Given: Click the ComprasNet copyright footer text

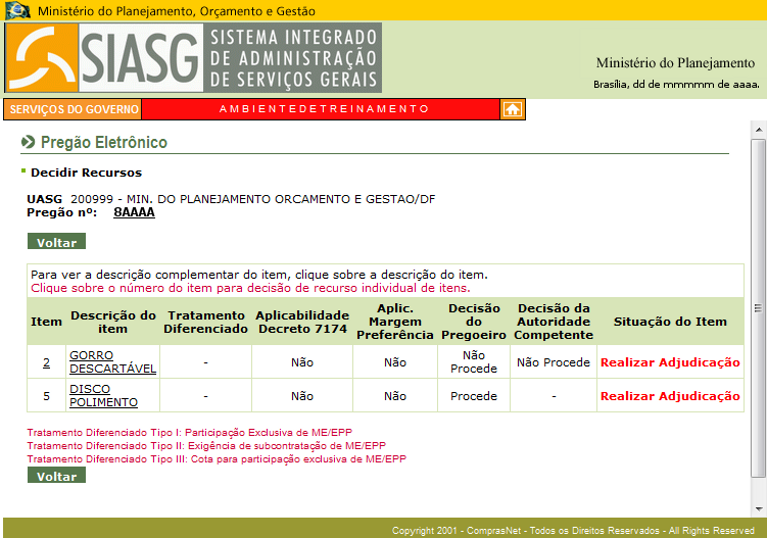Looking at the screenshot, I should (x=573, y=531).
